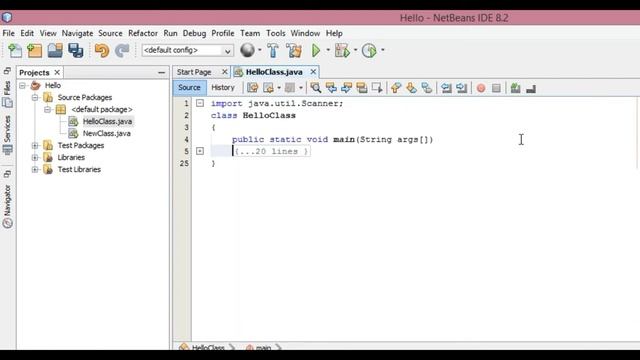Open the default config combo box
The height and width of the screenshot is (360, 640).
(x=187, y=50)
